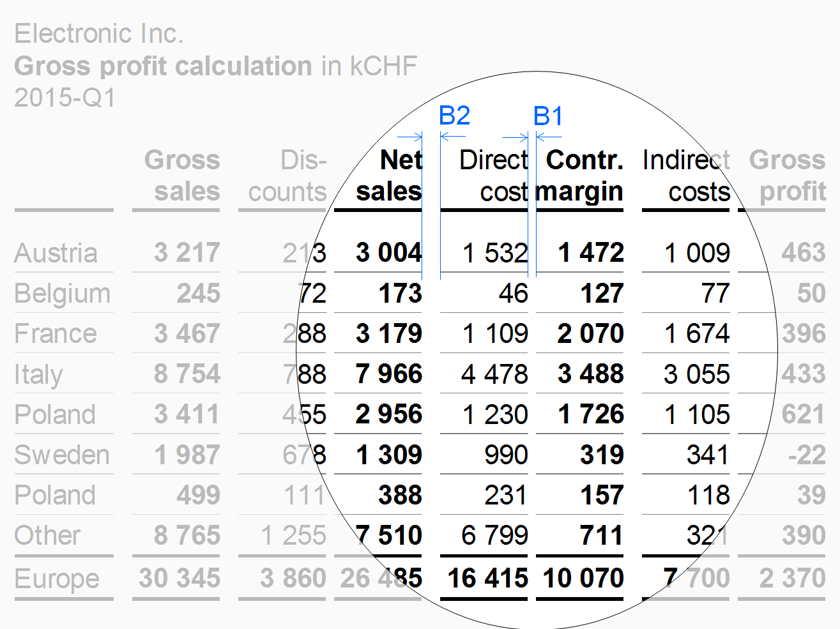Click the Belgium row label
The width and height of the screenshot is (840, 629).
[63, 294]
